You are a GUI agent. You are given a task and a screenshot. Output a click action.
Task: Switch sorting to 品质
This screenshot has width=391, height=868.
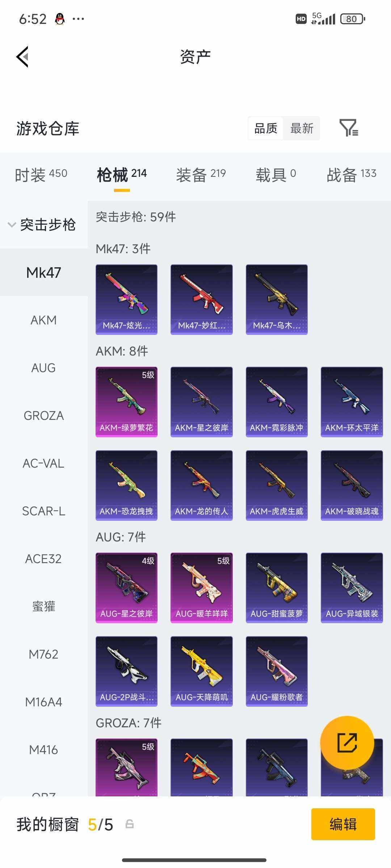point(266,128)
